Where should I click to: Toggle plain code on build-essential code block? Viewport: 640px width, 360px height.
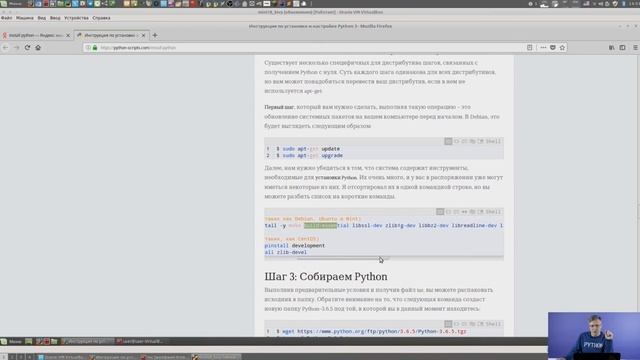[x=448, y=211]
